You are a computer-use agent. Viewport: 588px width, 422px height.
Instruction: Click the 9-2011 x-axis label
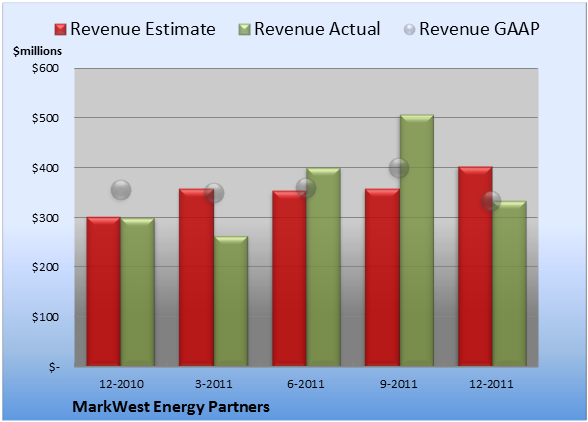point(398,384)
